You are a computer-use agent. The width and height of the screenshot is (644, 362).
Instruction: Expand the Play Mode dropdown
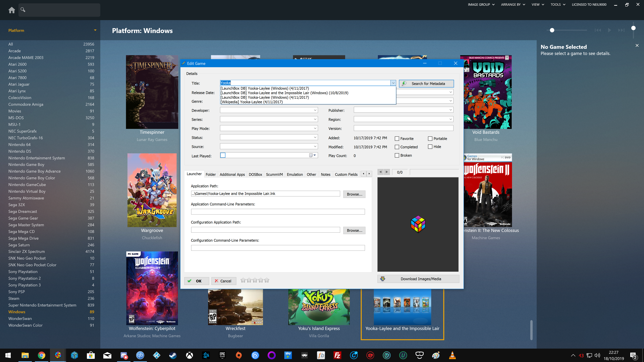315,128
